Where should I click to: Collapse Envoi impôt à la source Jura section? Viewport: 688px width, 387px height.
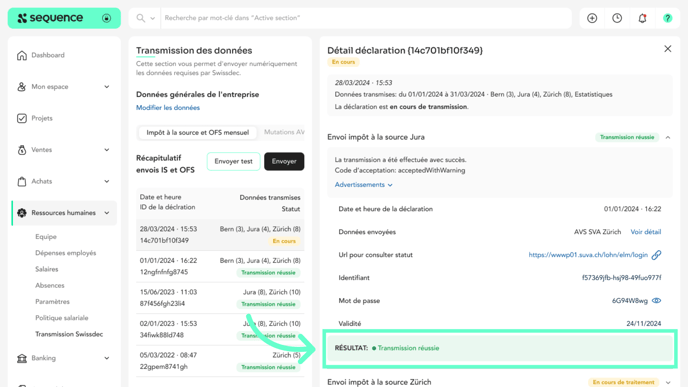(668, 138)
